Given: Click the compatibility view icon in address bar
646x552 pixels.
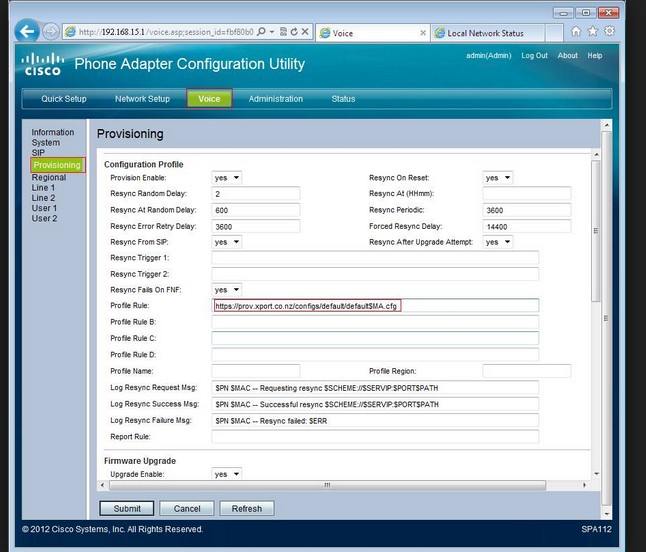Looking at the screenshot, I should 283,32.
